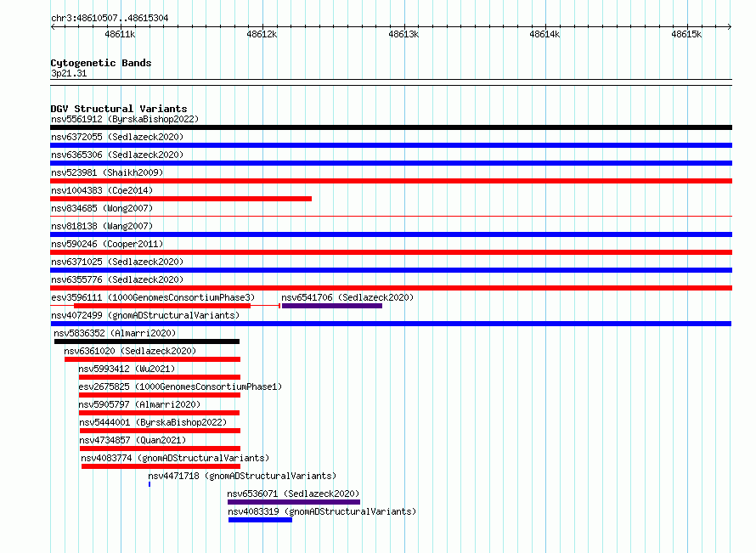Screen dimensions: 756x553
Task: Select the red nsv4083774 variant bar
Action: (x=161, y=466)
